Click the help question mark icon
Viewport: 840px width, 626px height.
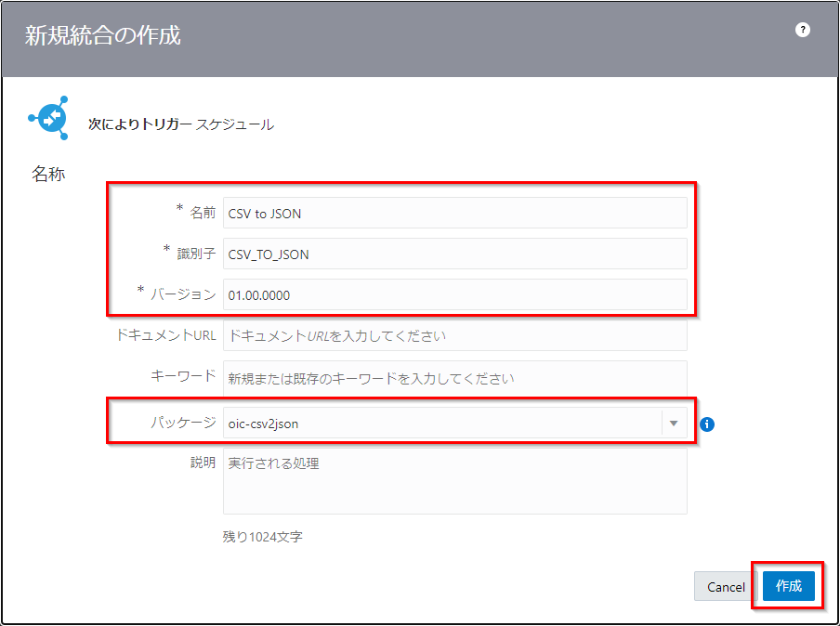[x=803, y=30]
